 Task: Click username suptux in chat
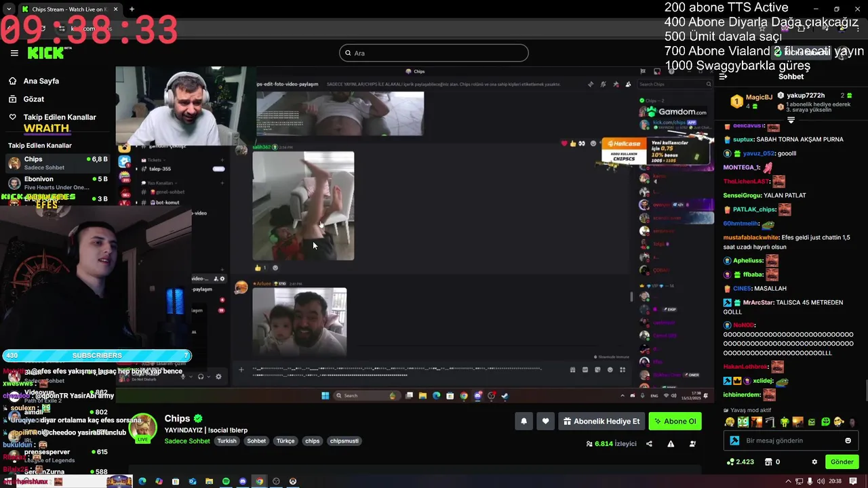point(743,140)
